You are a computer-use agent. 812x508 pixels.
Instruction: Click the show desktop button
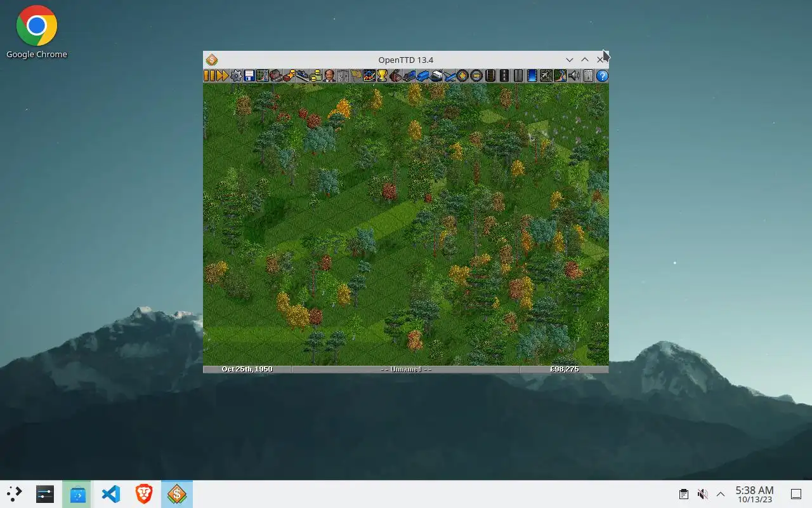pyautogui.click(x=796, y=494)
